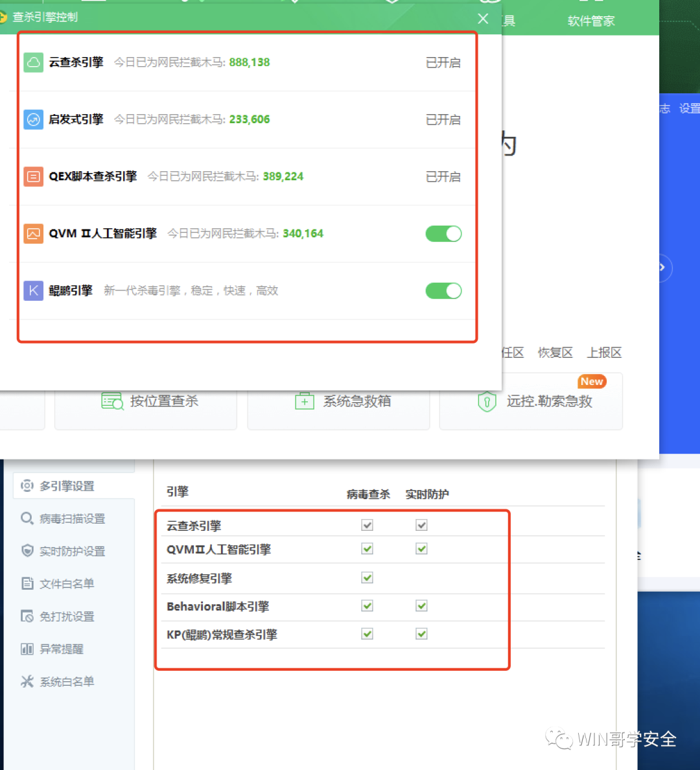Click the 病毒扫描设置 magnifier icon
Image resolution: width=700 pixels, height=770 pixels.
click(27, 518)
